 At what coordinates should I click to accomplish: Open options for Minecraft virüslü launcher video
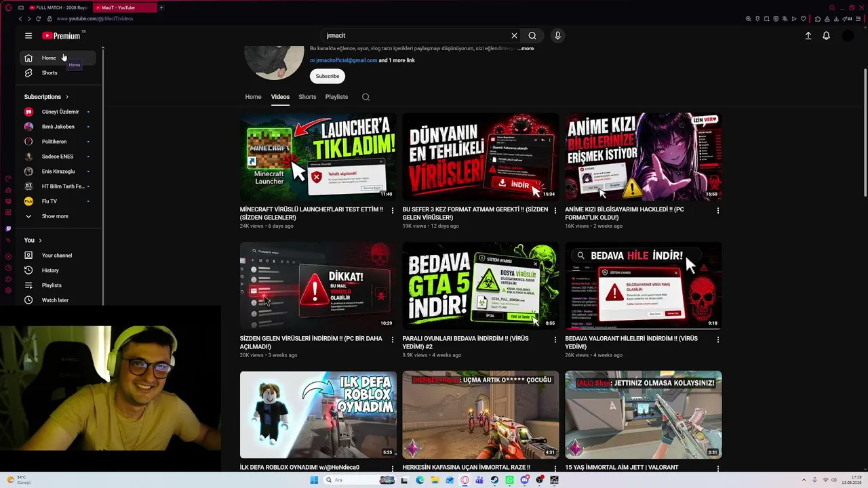pos(392,211)
